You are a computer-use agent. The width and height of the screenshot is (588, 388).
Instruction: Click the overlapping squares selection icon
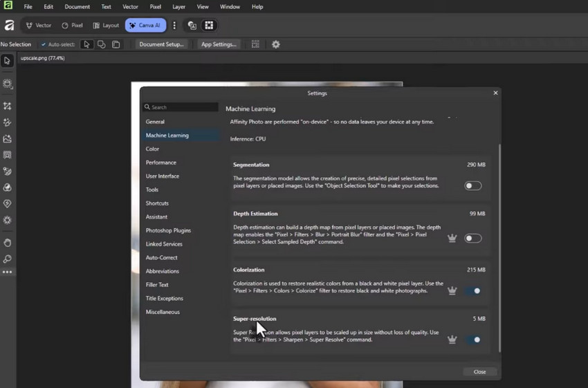click(101, 45)
